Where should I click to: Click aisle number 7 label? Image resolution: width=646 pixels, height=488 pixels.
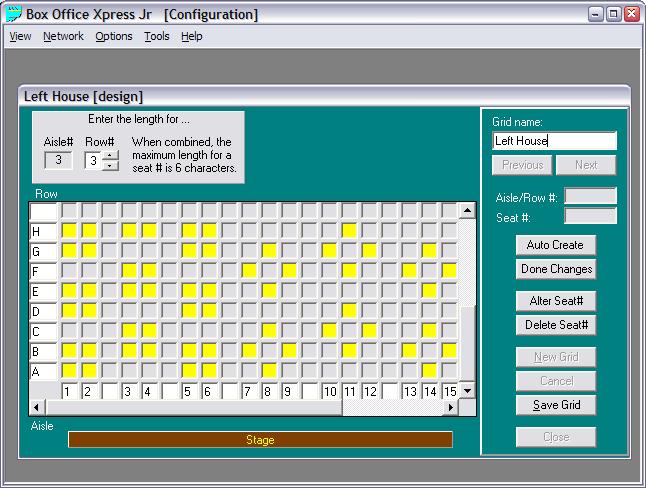pyautogui.click(x=249, y=391)
